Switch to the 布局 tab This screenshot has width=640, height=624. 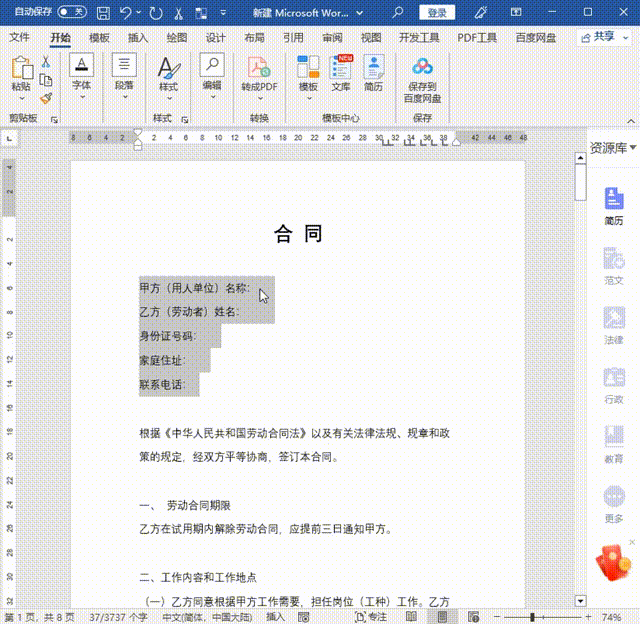pyautogui.click(x=254, y=38)
